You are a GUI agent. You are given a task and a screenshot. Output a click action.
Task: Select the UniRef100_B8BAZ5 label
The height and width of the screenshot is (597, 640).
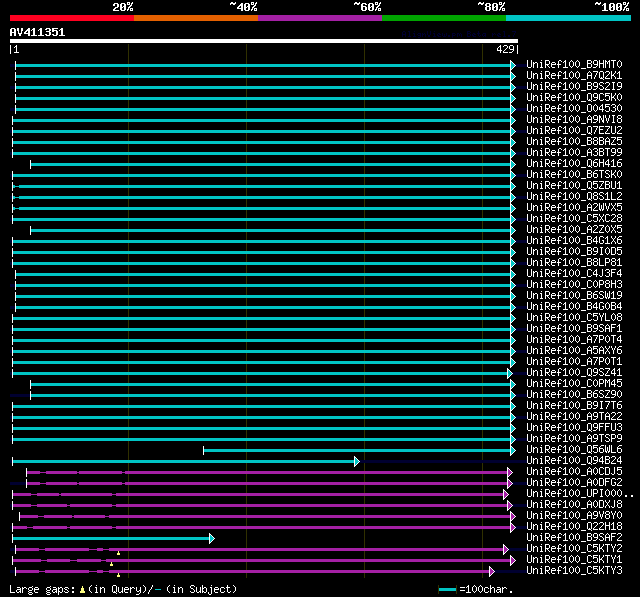point(574,142)
